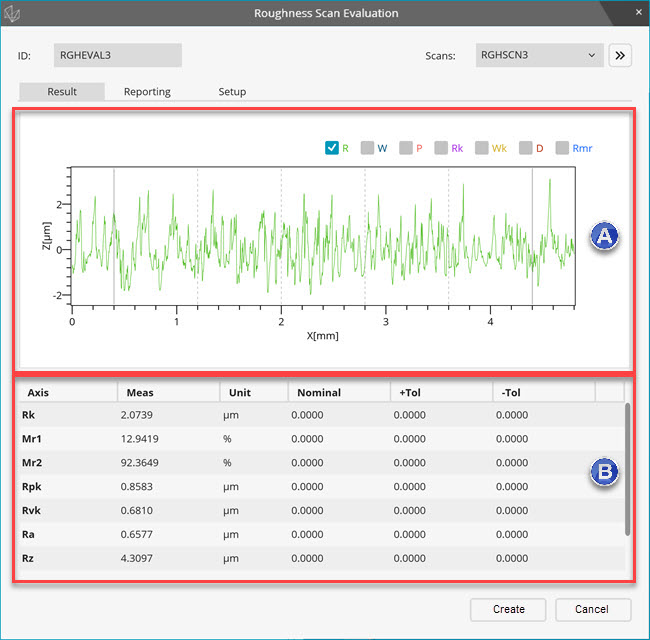Close the Roughness Scan Evaluation dialog
Image resolution: width=650 pixels, height=640 pixels.
[638, 14]
